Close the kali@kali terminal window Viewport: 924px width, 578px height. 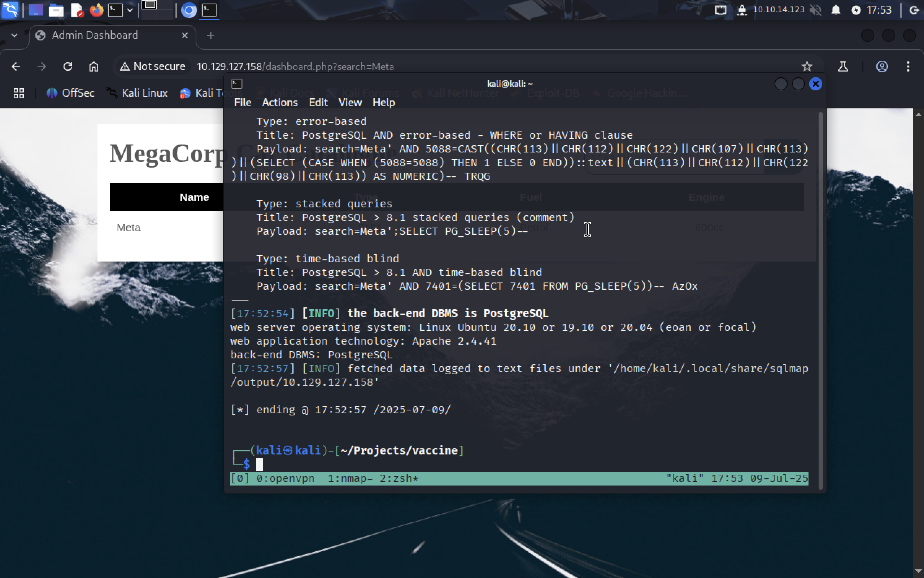pos(816,84)
